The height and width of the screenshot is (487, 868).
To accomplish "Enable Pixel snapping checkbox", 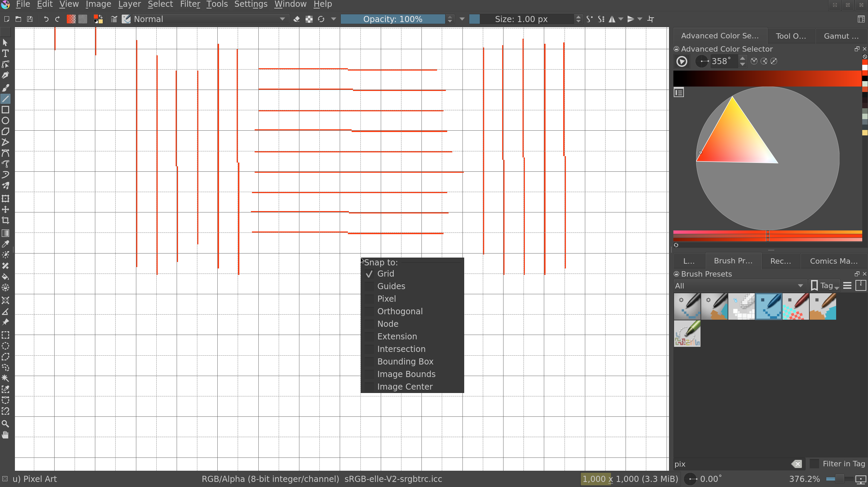I will point(369,299).
